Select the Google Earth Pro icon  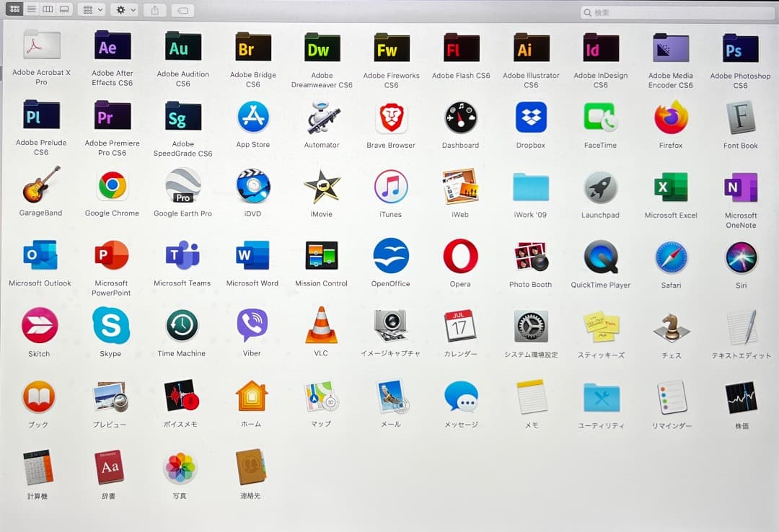coord(183,186)
